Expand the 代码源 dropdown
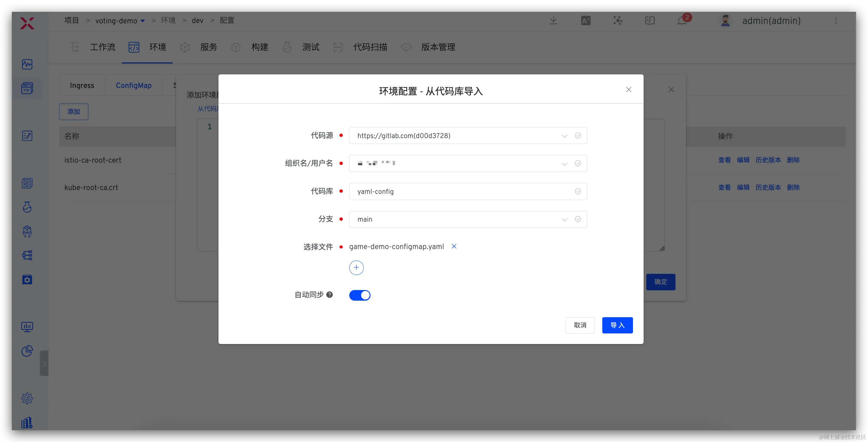Image resolution: width=868 pixels, height=442 pixels. pos(564,136)
